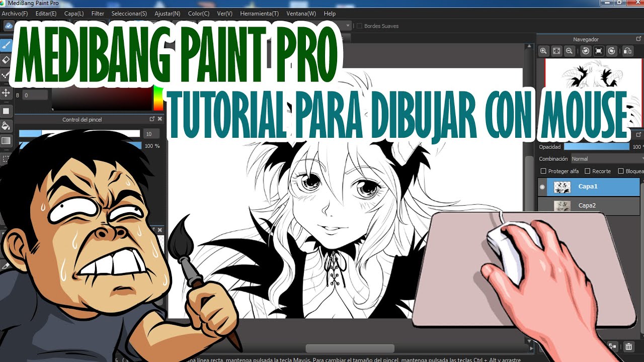Open the Herramienta menu
The width and height of the screenshot is (644, 362).
coord(259,14)
